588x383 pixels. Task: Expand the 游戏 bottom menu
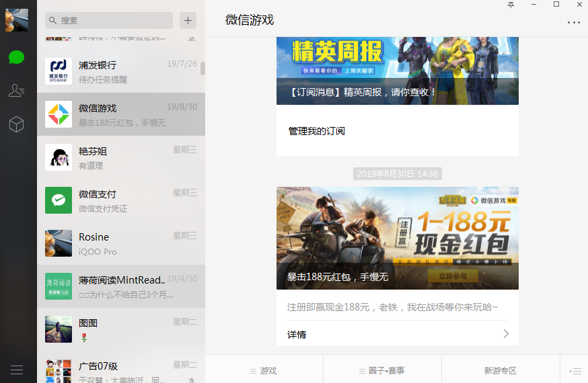[x=264, y=370]
